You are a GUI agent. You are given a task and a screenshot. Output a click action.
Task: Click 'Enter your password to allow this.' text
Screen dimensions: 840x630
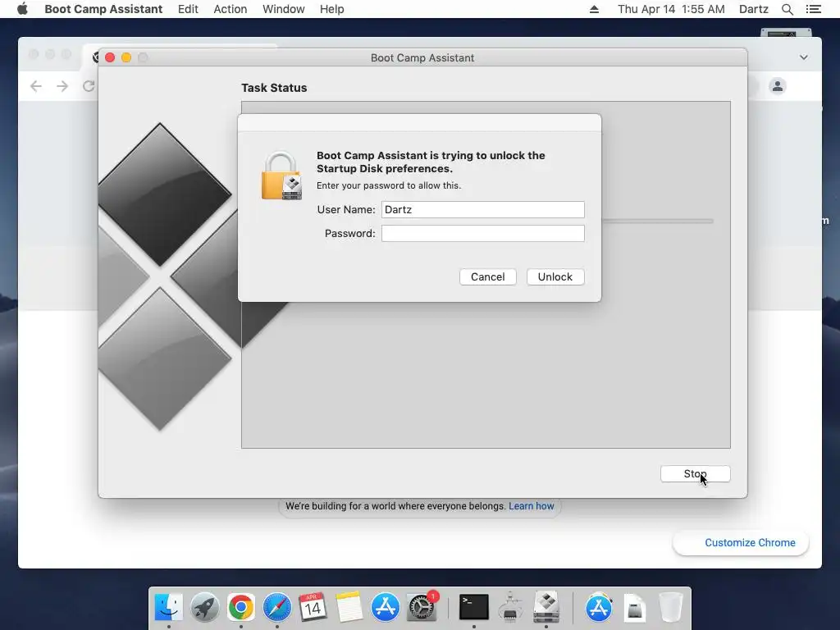[388, 185]
